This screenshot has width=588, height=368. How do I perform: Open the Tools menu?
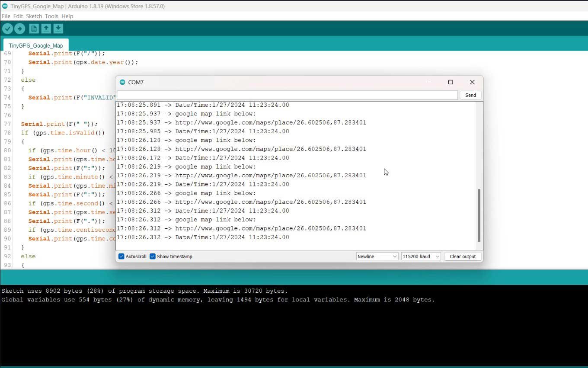[51, 16]
